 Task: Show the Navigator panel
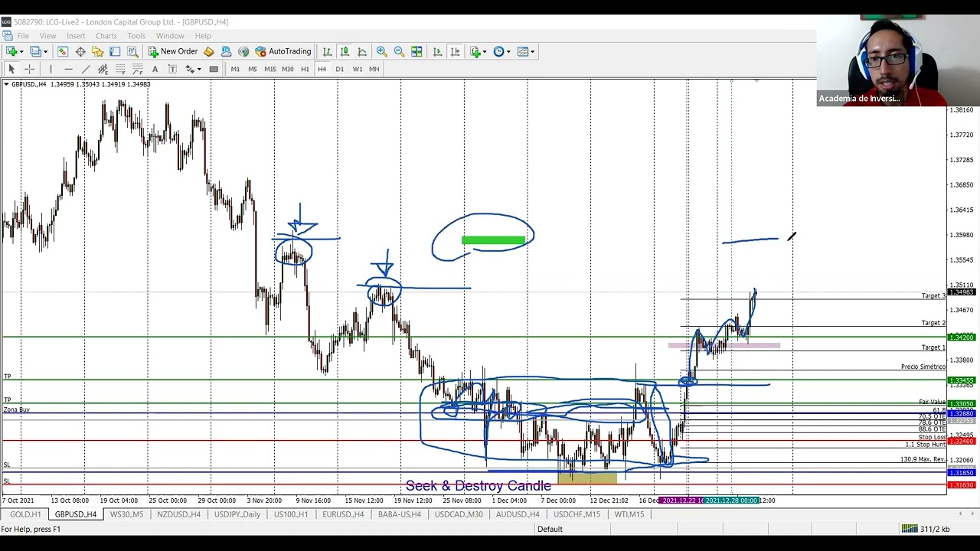[97, 51]
